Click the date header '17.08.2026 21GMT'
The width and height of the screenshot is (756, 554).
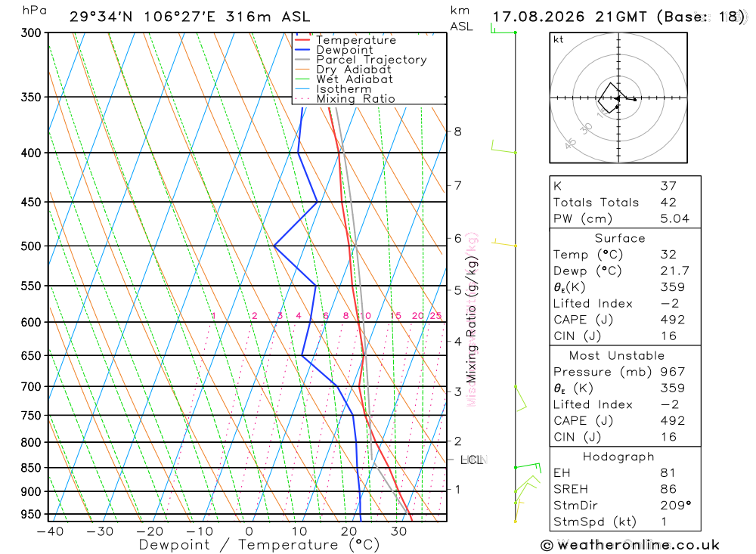click(x=569, y=17)
